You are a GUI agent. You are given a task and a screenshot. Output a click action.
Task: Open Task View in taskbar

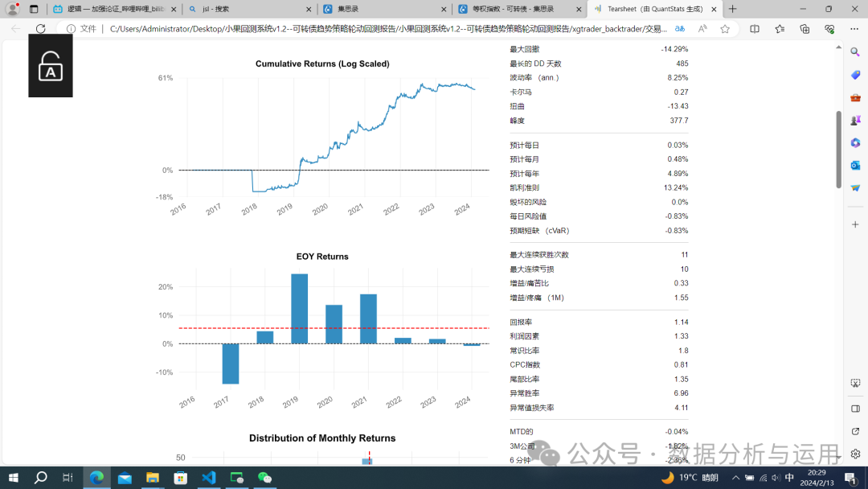pyautogui.click(x=68, y=478)
